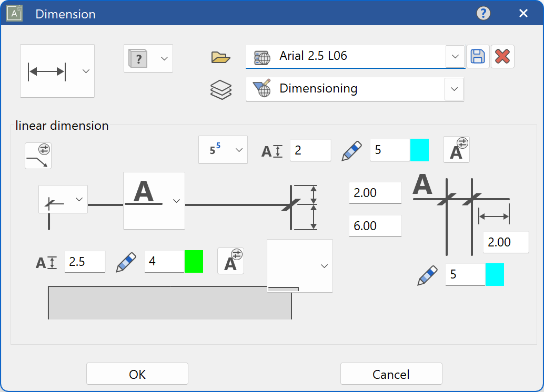Save the Arial 2.5 L06 dimension style
Screen dimensions: 544x392
(x=478, y=56)
